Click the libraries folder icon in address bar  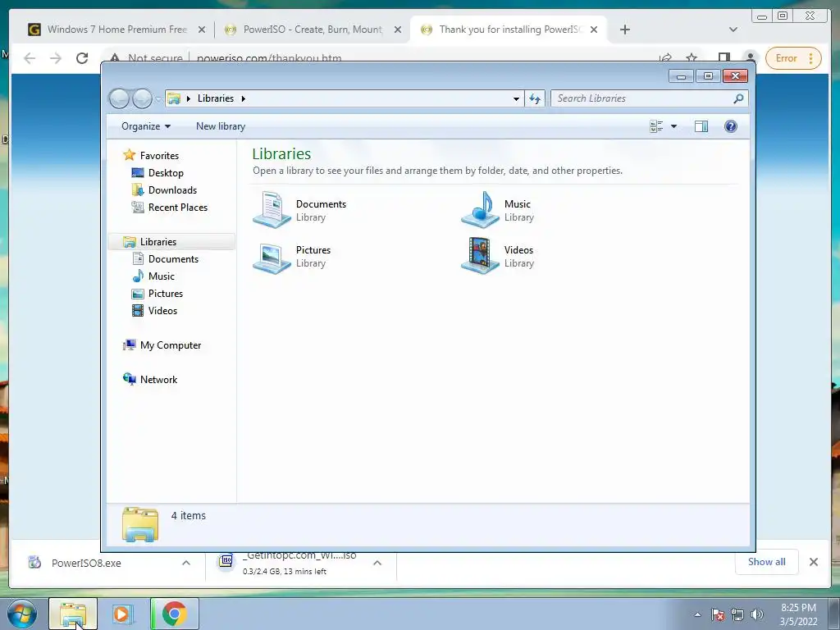(x=174, y=98)
